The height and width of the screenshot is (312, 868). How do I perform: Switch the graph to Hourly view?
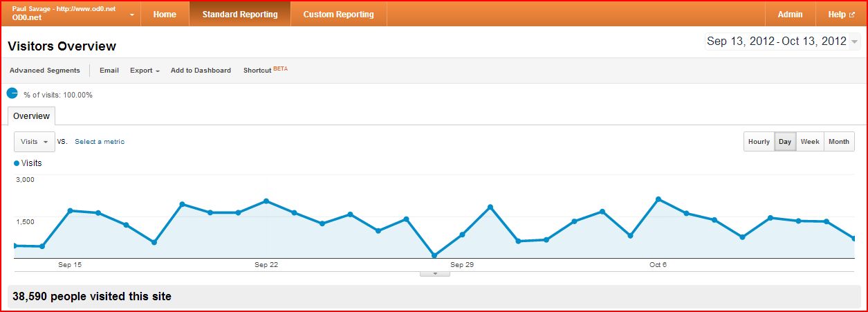pyautogui.click(x=759, y=141)
